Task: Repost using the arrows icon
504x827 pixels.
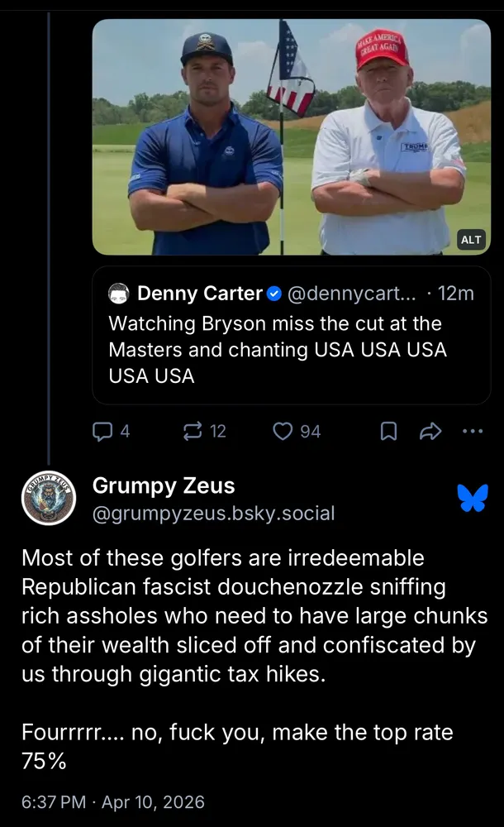Action: pos(194,431)
